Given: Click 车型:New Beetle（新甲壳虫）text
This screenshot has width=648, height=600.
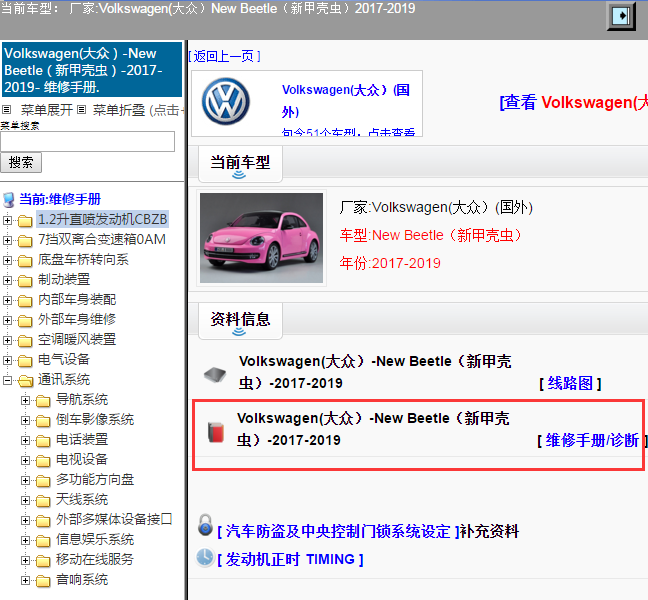Looking at the screenshot, I should tap(431, 235).
